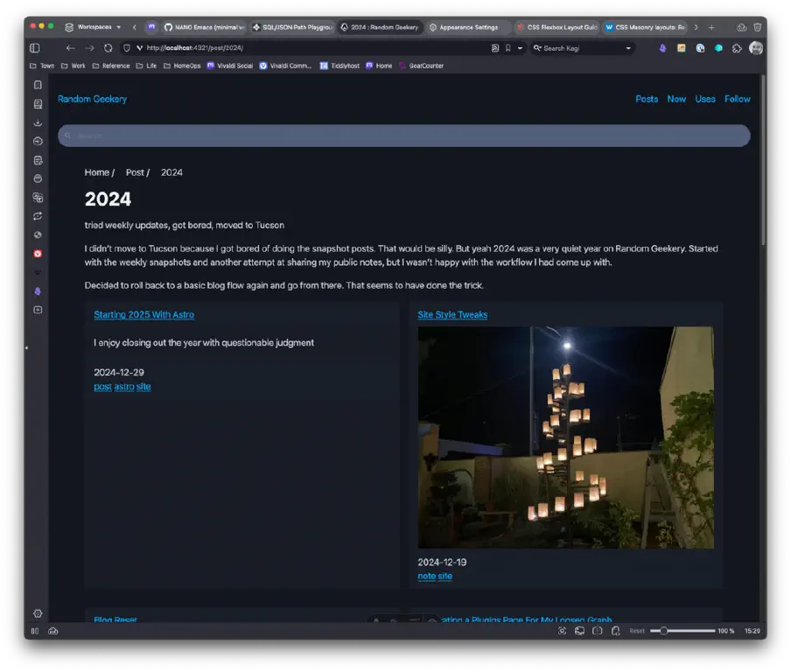
Task: Click the site search field
Action: point(403,136)
